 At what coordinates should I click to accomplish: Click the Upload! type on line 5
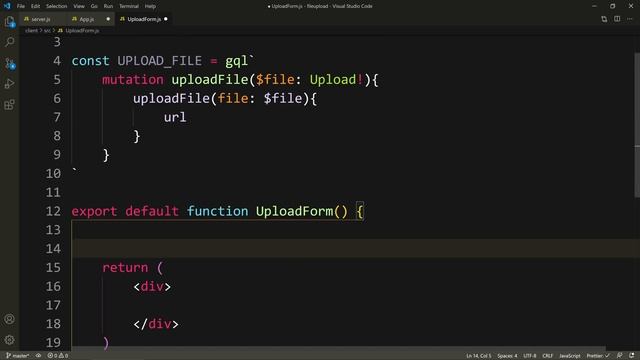click(x=336, y=80)
